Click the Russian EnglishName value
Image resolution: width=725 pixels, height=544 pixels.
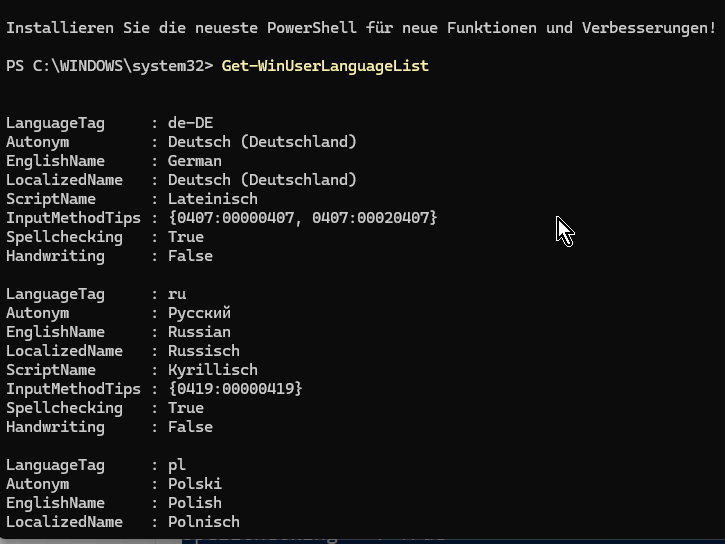pos(199,332)
